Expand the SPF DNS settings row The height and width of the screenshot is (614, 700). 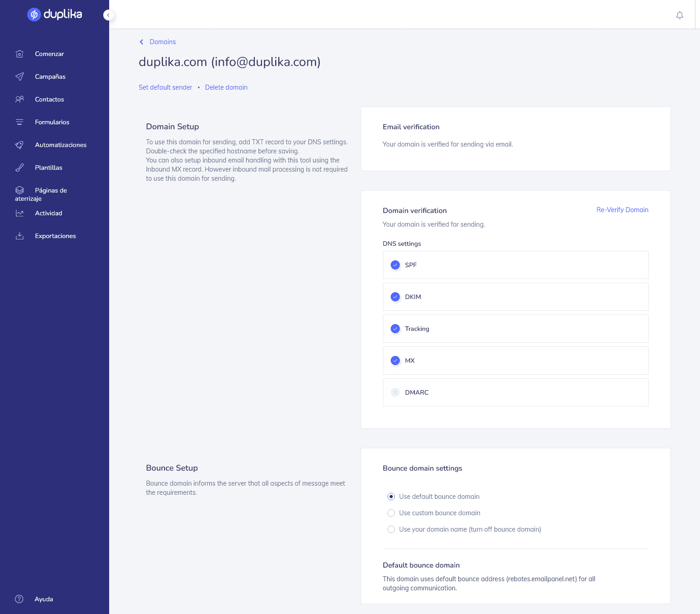515,265
